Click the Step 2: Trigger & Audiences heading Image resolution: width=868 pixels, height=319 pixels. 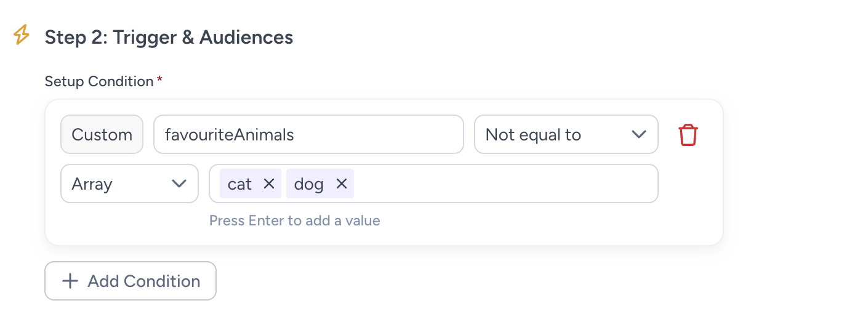click(169, 37)
